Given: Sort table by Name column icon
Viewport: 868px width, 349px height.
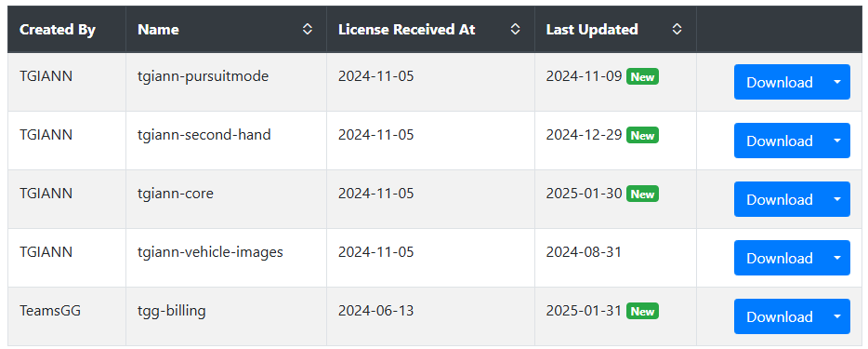Looking at the screenshot, I should tap(308, 30).
